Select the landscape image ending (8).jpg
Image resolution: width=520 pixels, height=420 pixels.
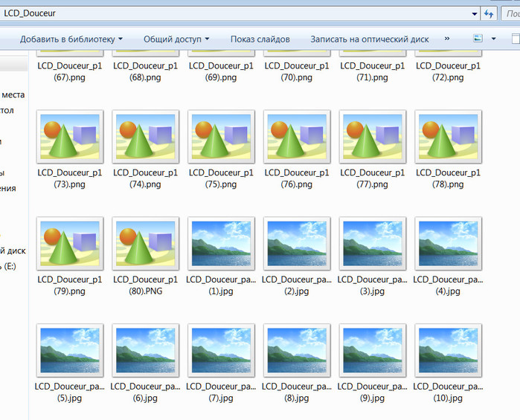297,350
